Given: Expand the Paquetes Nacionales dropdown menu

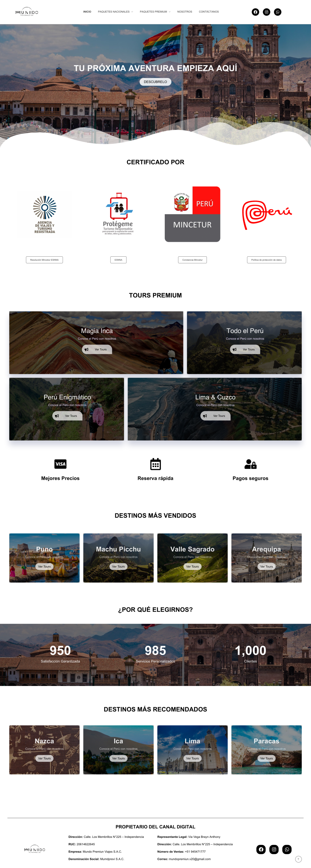Looking at the screenshot, I should pos(115,12).
